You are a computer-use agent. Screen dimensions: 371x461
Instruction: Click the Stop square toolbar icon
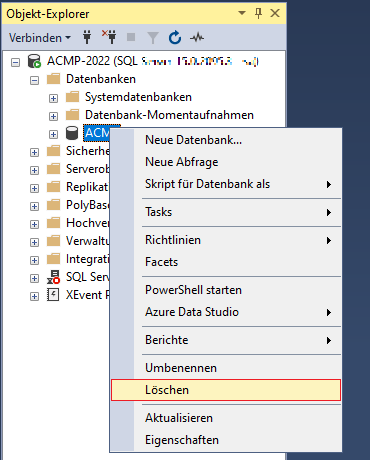click(x=131, y=37)
